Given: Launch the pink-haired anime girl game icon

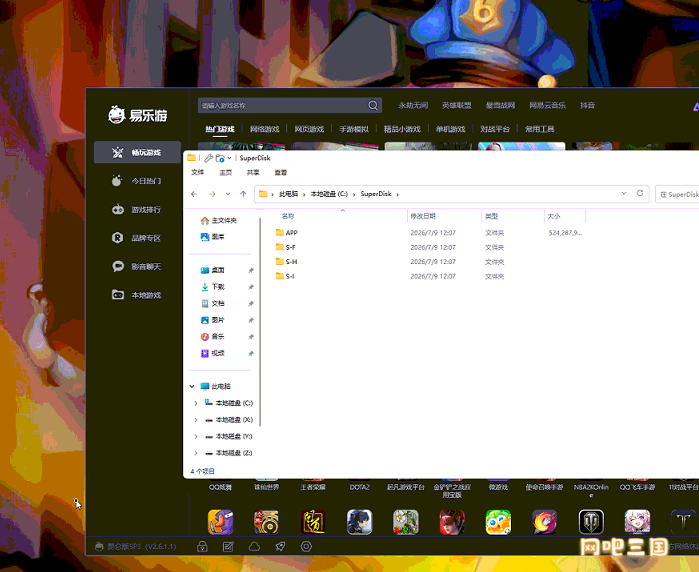Looking at the screenshot, I should [637, 522].
